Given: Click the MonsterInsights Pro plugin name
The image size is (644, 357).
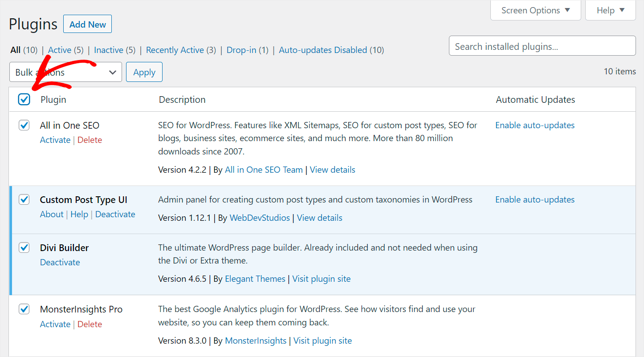Looking at the screenshot, I should click(x=81, y=309).
